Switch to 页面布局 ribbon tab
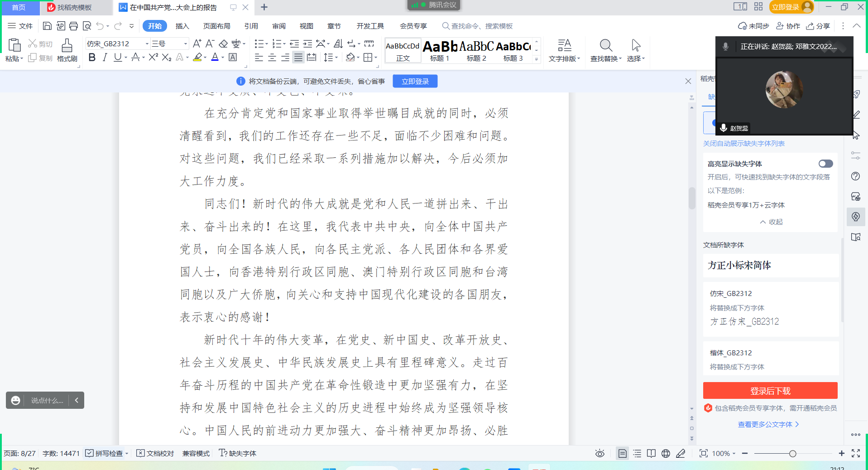Screen dimensions: 868x470 (x=216, y=26)
